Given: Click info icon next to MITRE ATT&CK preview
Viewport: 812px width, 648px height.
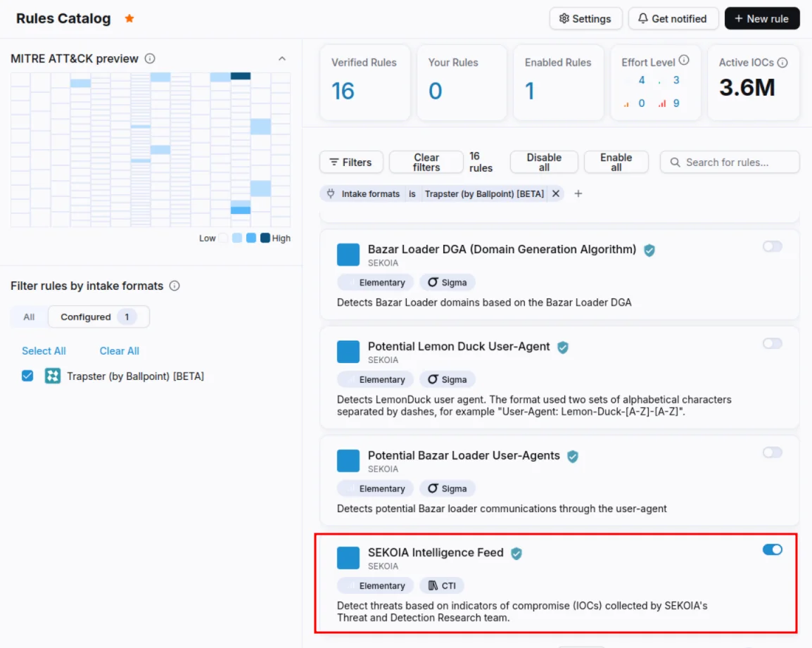Looking at the screenshot, I should pos(150,58).
